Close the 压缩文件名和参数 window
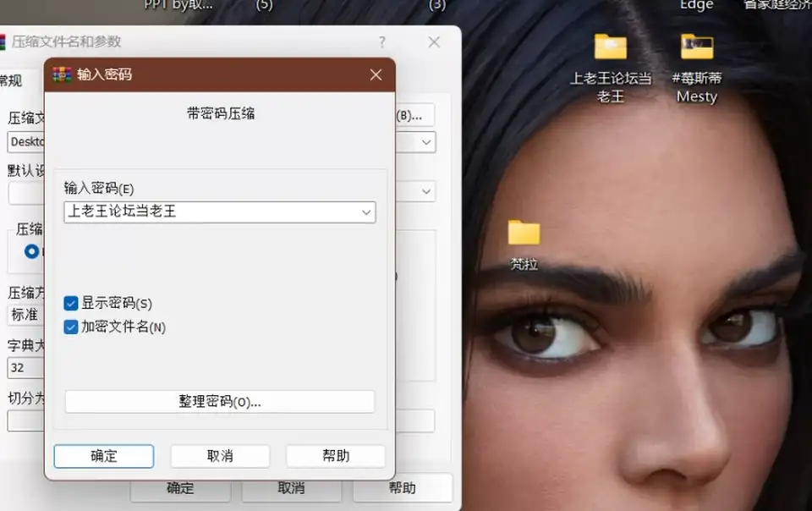The image size is (812, 511). (434, 42)
